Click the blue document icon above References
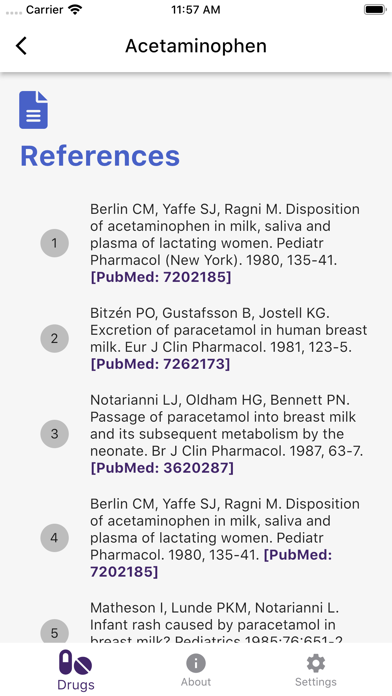 (x=33, y=110)
